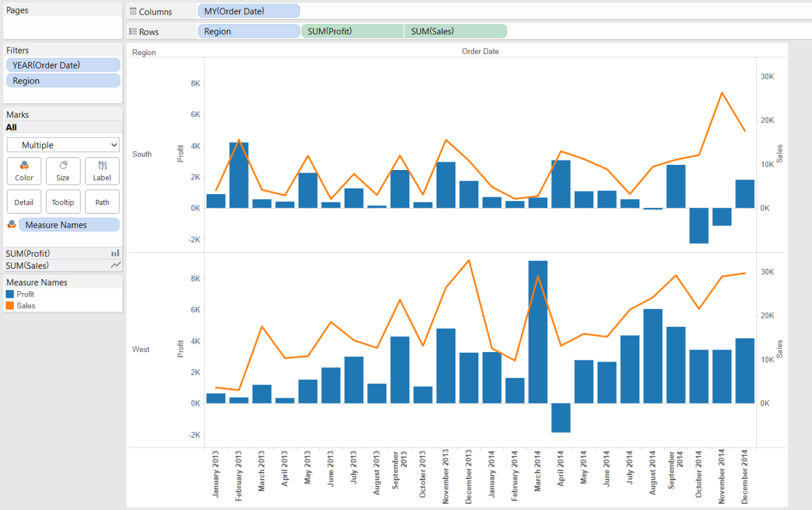Click the Detail button on Marks card

point(24,202)
